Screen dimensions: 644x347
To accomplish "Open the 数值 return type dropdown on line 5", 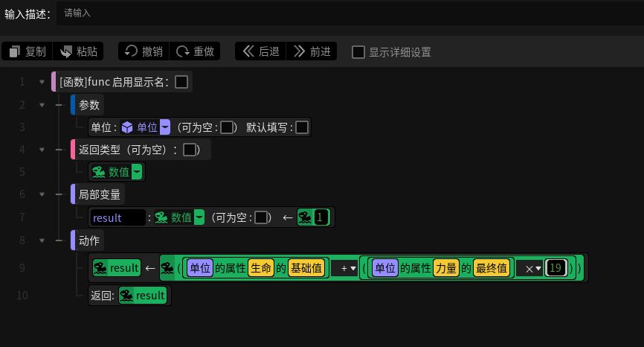I will 137,172.
